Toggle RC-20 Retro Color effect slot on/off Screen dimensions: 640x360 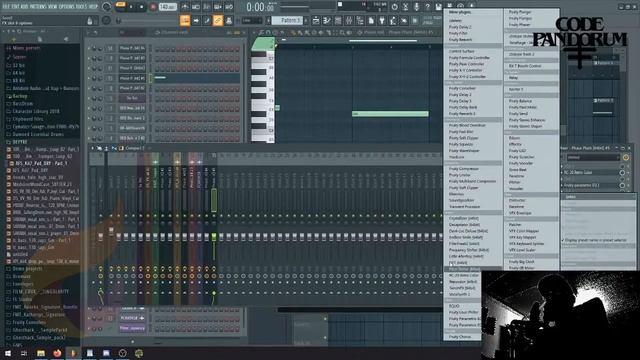pyautogui.click(x=622, y=172)
